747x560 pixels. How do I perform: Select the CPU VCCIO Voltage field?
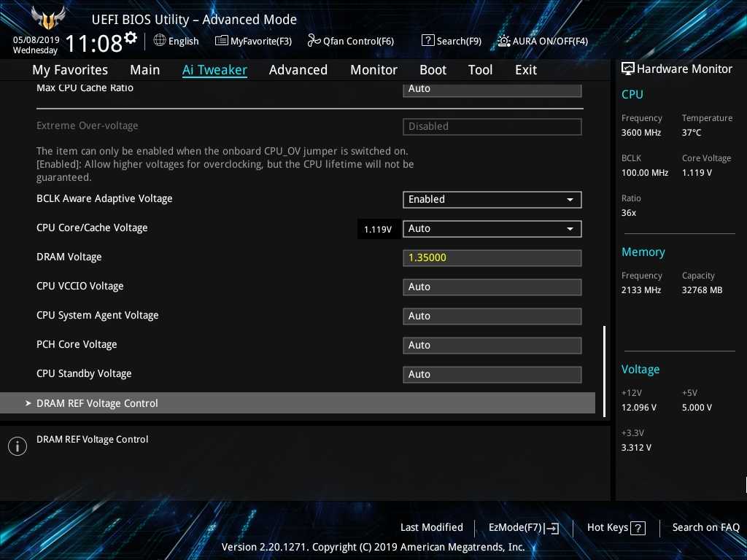tap(492, 287)
